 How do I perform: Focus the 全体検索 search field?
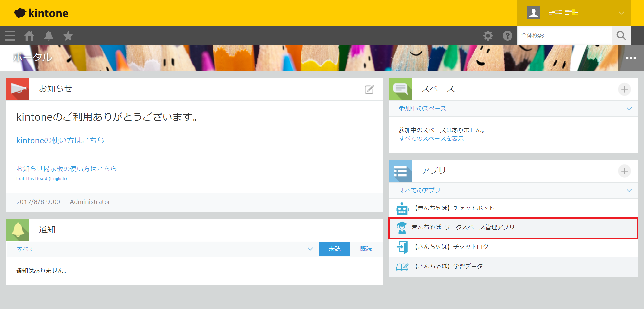[x=564, y=36]
